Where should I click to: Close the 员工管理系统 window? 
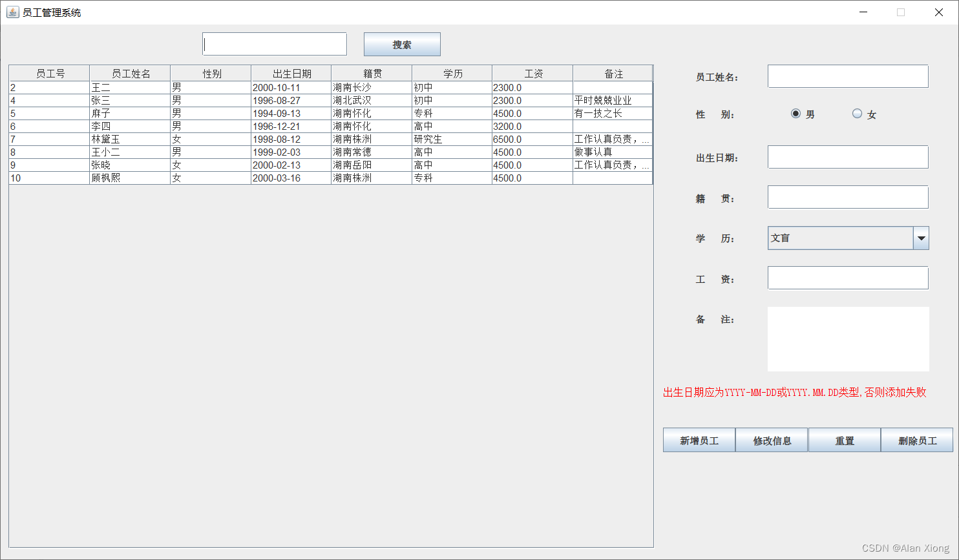(x=939, y=12)
